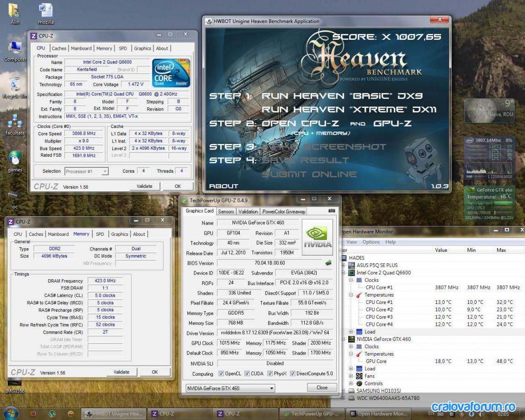Click RUN HEAVEN "BASIC" DX9 in the benchmark
This screenshot has height=420, width=525.
[x=342, y=96]
